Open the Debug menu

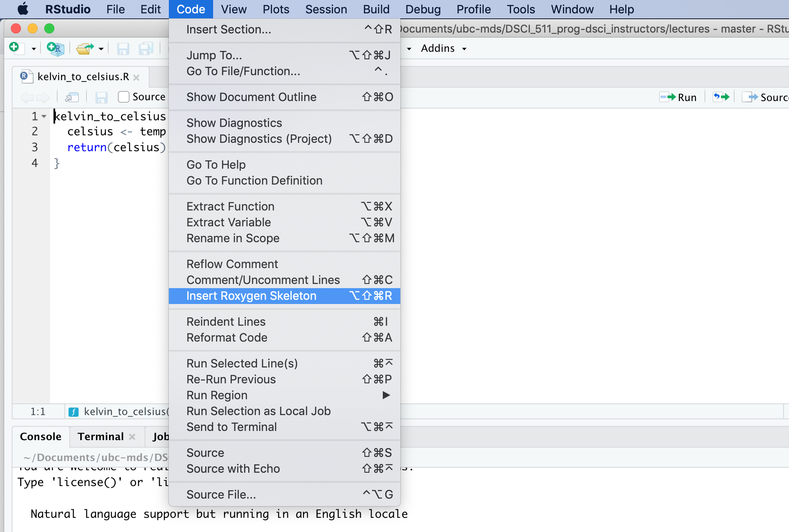(x=423, y=9)
